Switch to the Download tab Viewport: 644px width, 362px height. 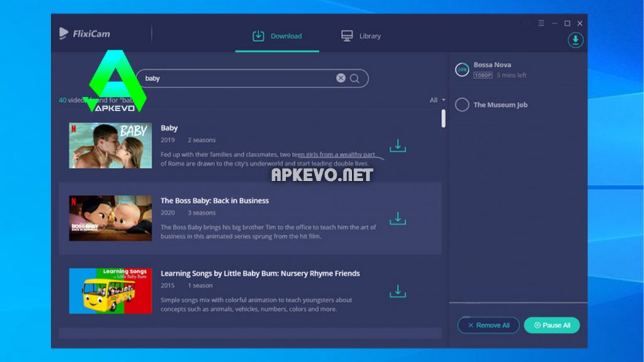277,36
